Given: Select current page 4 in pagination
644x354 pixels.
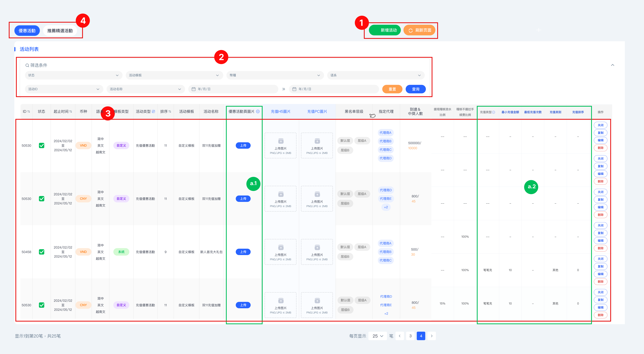Looking at the screenshot, I should pos(421,336).
